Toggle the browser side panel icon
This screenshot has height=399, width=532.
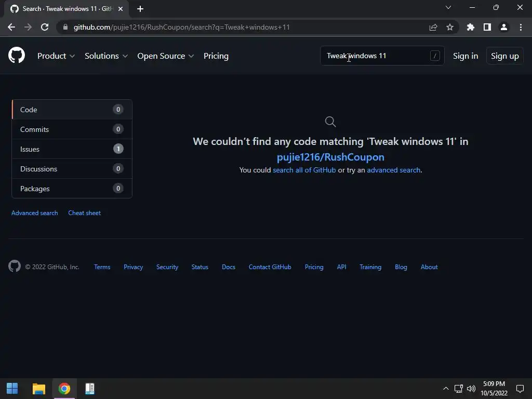coord(487,27)
